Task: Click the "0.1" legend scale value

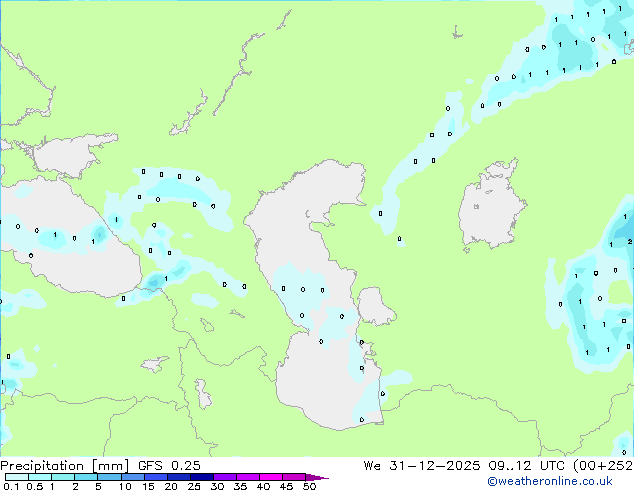Action: click(x=11, y=486)
